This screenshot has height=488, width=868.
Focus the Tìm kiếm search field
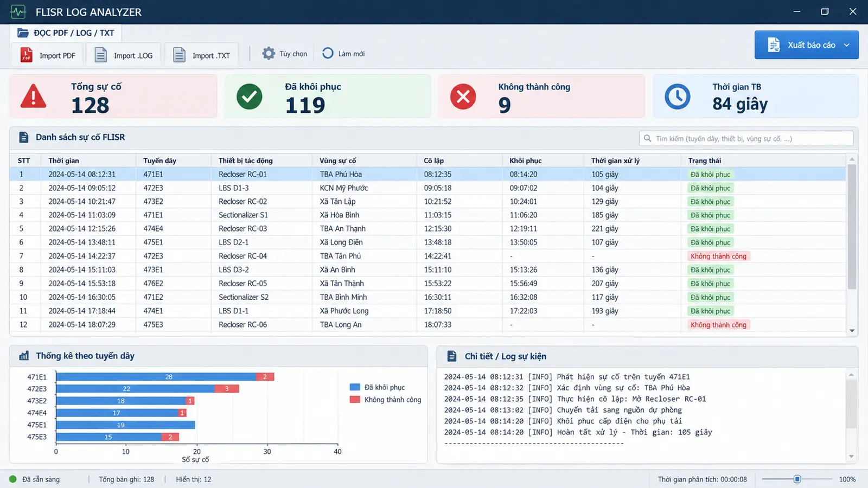pyautogui.click(x=746, y=138)
